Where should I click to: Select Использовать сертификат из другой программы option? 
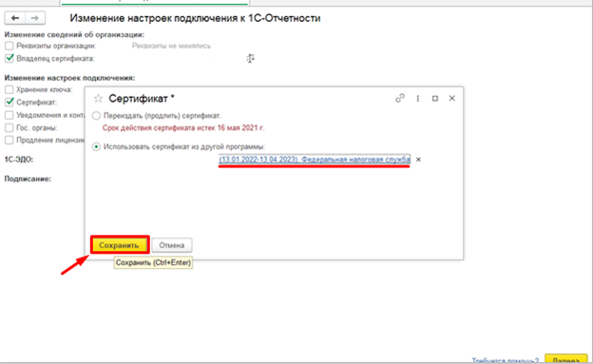click(x=96, y=146)
